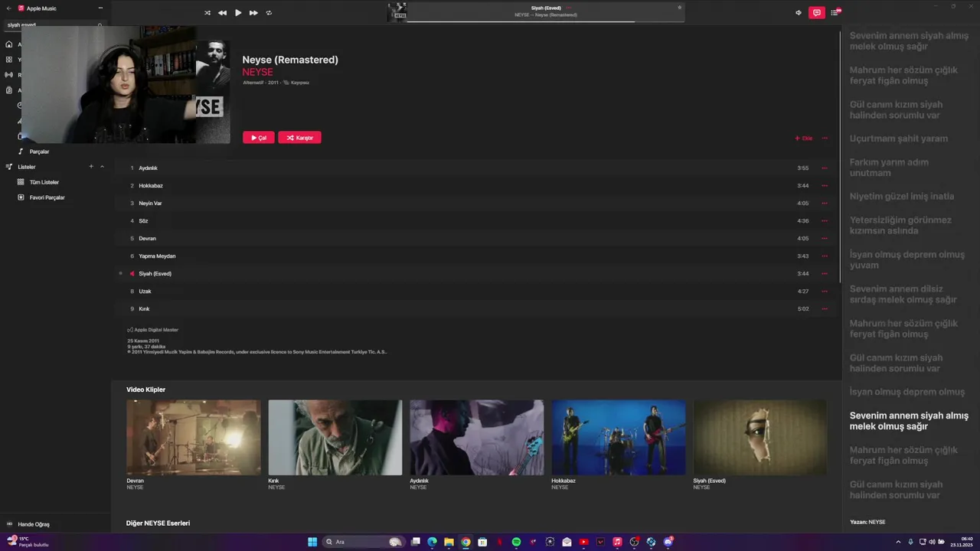This screenshot has width=980, height=551.
Task: Select the track Söz
Action: [143, 220]
